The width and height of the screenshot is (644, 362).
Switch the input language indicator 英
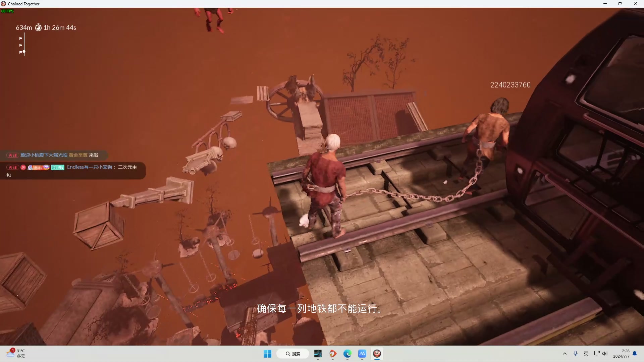pyautogui.click(x=586, y=354)
